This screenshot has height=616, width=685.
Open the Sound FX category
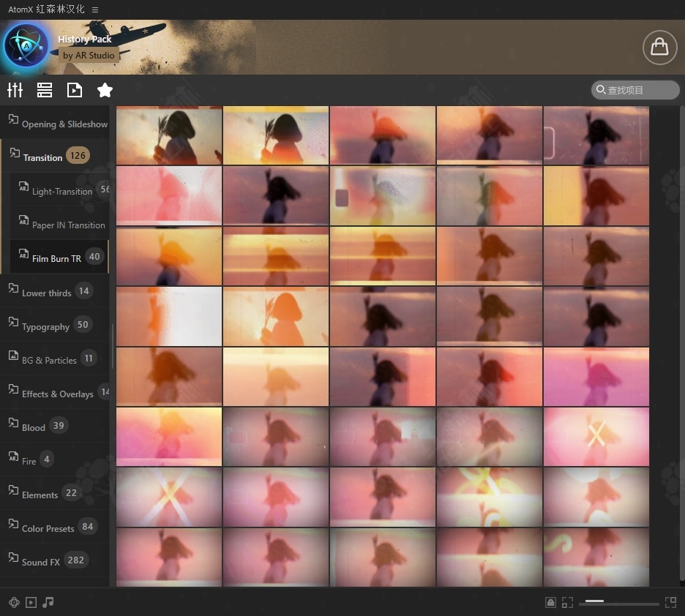coord(41,562)
